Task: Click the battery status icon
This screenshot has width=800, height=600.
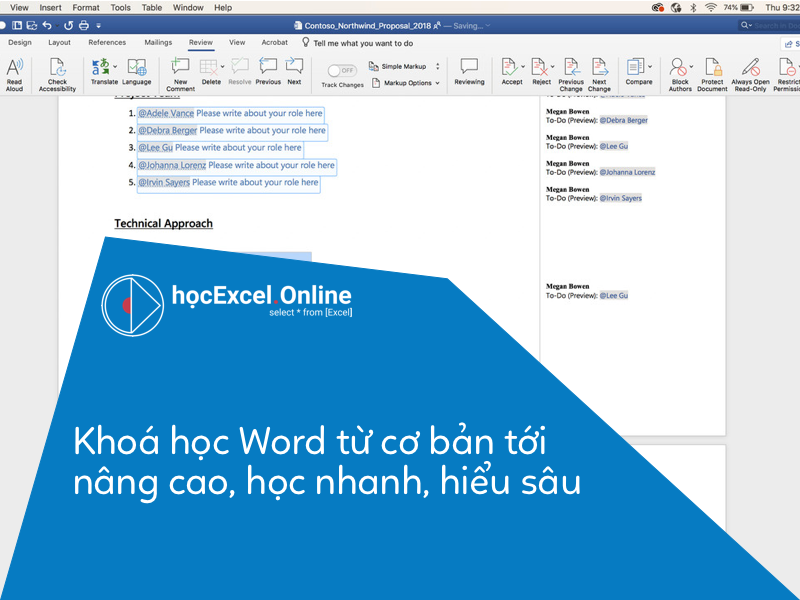Action: (747, 8)
